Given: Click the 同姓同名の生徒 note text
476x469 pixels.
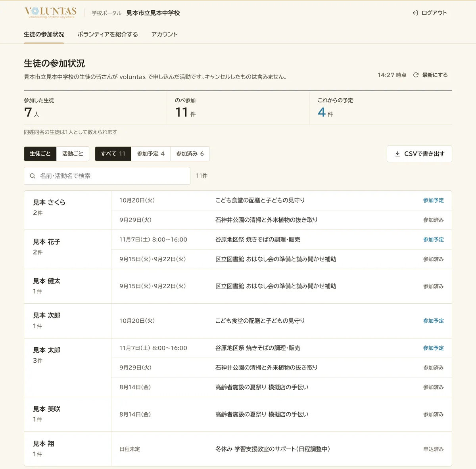Looking at the screenshot, I should (70, 132).
